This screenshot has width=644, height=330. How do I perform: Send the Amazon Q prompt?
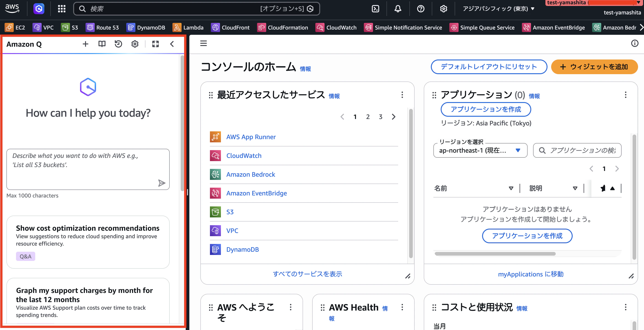tap(162, 183)
